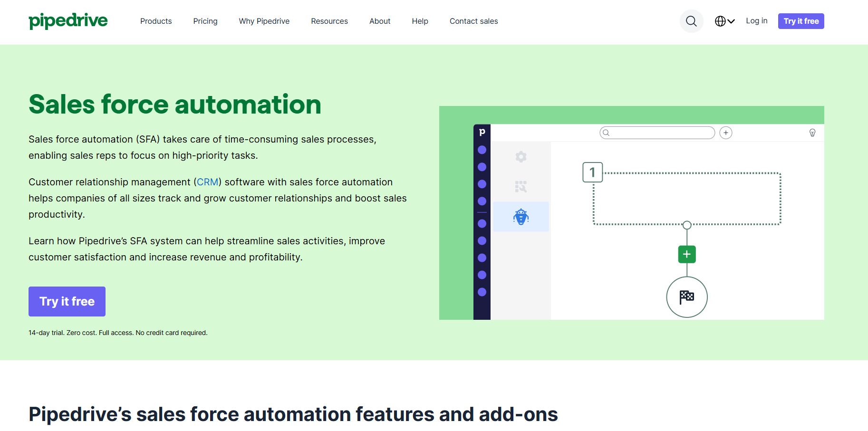
Task: Click the Log in link
Action: pyautogui.click(x=757, y=21)
